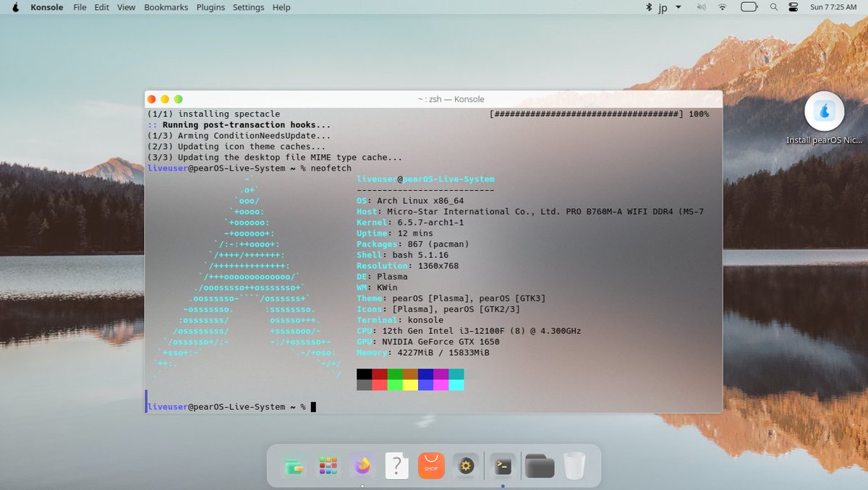Open the control center toggles icon

click(793, 7)
